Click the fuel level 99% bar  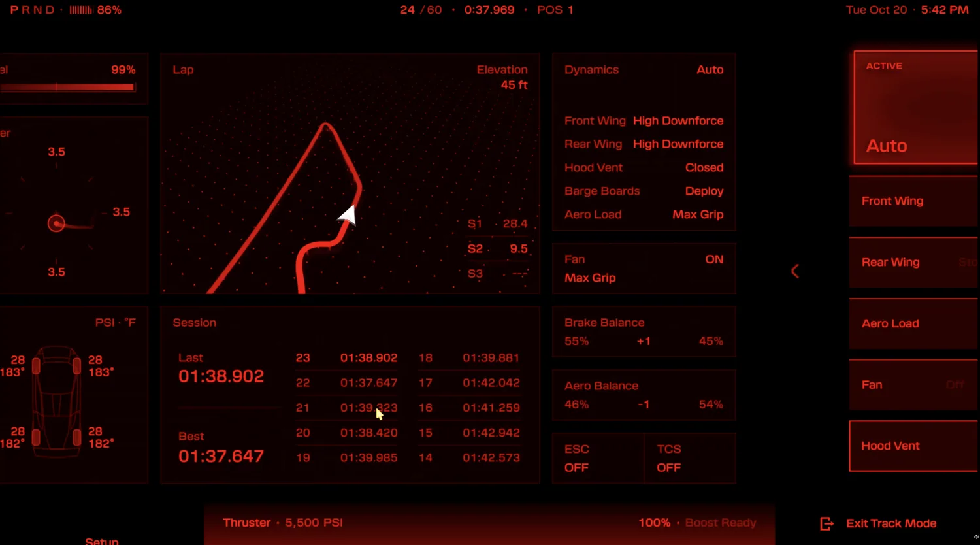click(67, 87)
